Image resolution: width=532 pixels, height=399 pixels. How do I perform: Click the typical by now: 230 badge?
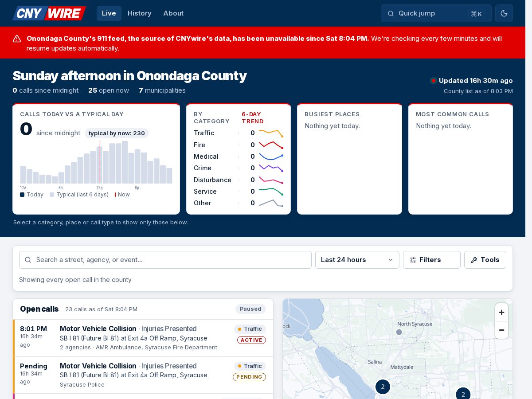pos(117,133)
